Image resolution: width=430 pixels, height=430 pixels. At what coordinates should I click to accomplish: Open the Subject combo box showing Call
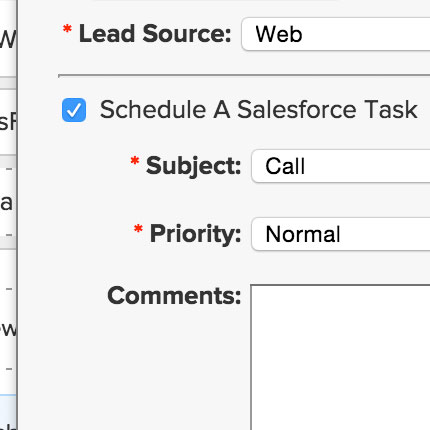coord(341,166)
